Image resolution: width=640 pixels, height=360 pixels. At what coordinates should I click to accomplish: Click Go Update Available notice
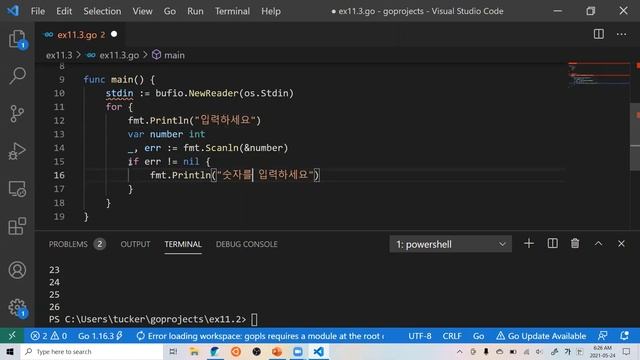[x=541, y=336]
